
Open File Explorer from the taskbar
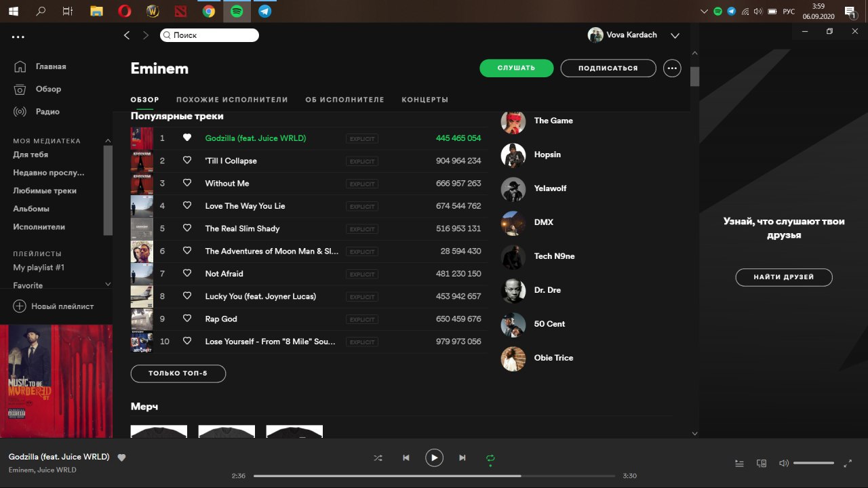click(96, 12)
